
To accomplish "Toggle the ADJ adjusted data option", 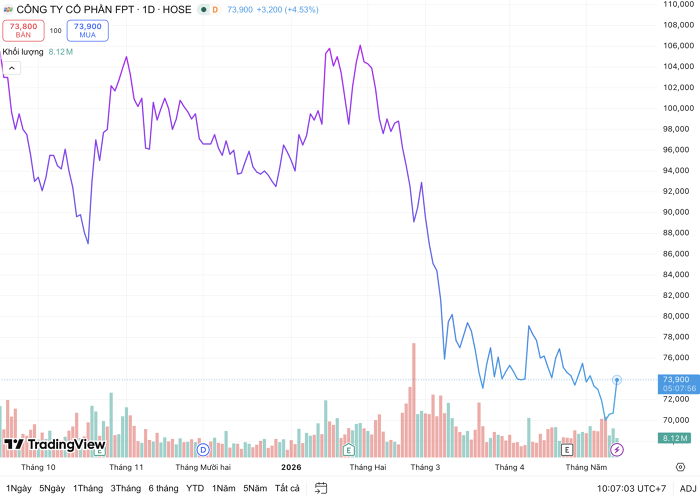I will click(x=688, y=489).
